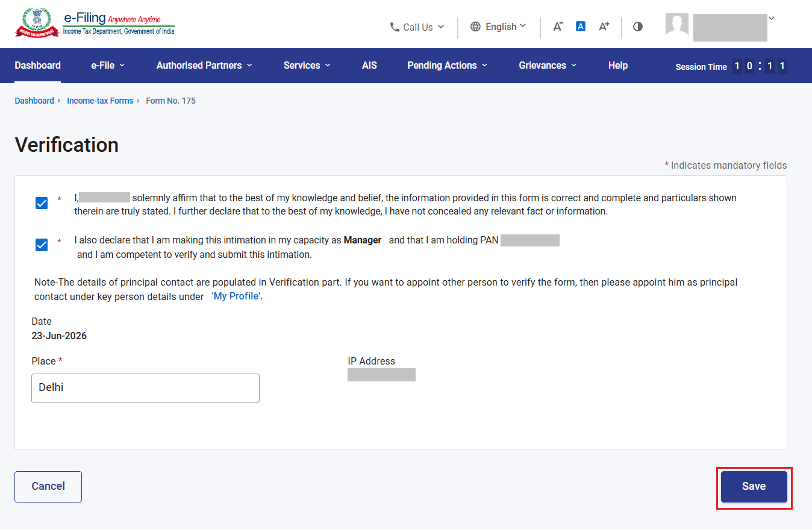The image size is (812, 529).
Task: Click the user profile avatar
Action: [677, 25]
